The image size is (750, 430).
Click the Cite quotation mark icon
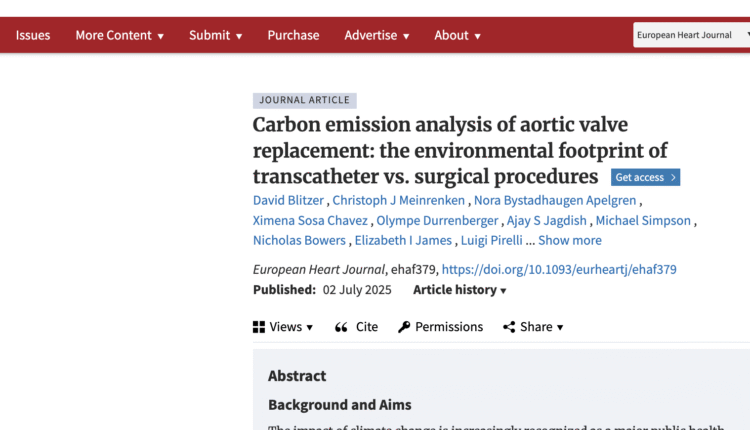click(x=341, y=327)
